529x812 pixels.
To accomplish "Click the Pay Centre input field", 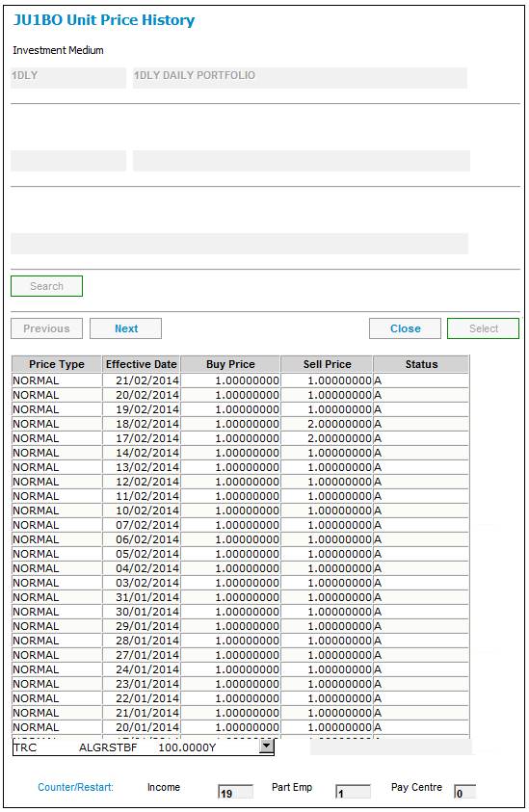I will click(x=464, y=793).
